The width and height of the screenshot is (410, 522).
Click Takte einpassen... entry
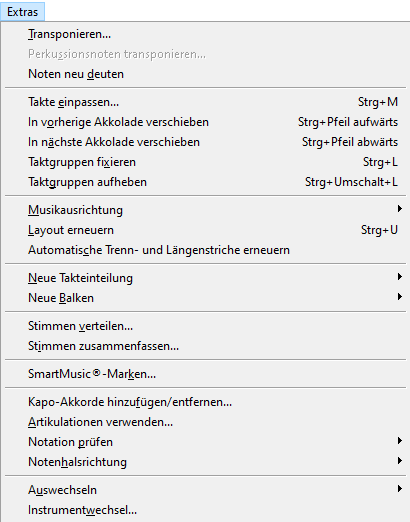click(205, 102)
